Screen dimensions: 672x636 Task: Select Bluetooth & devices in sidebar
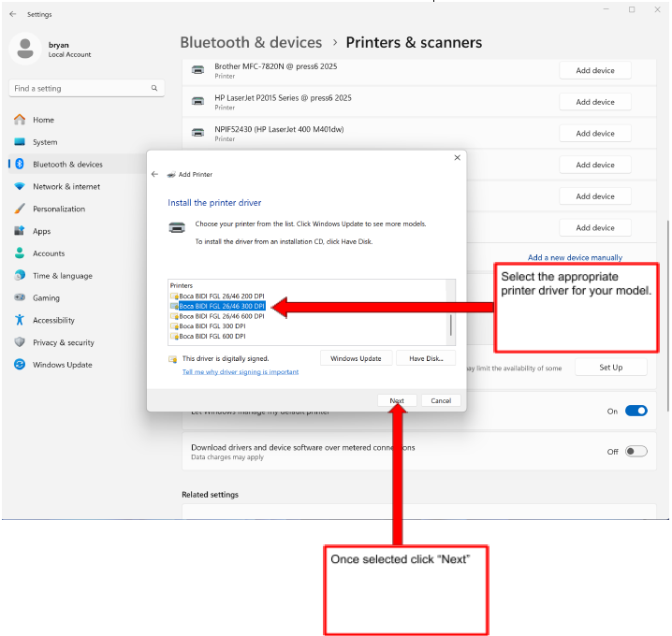[67, 165]
